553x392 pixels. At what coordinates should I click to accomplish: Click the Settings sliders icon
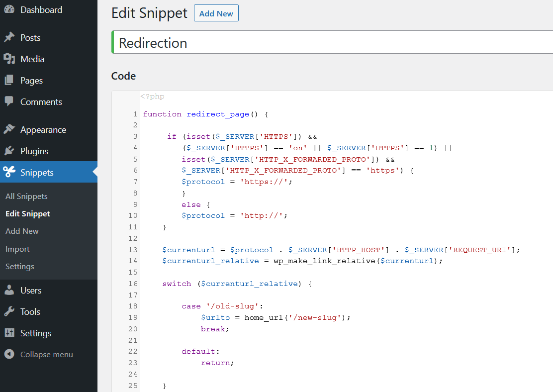click(x=9, y=333)
